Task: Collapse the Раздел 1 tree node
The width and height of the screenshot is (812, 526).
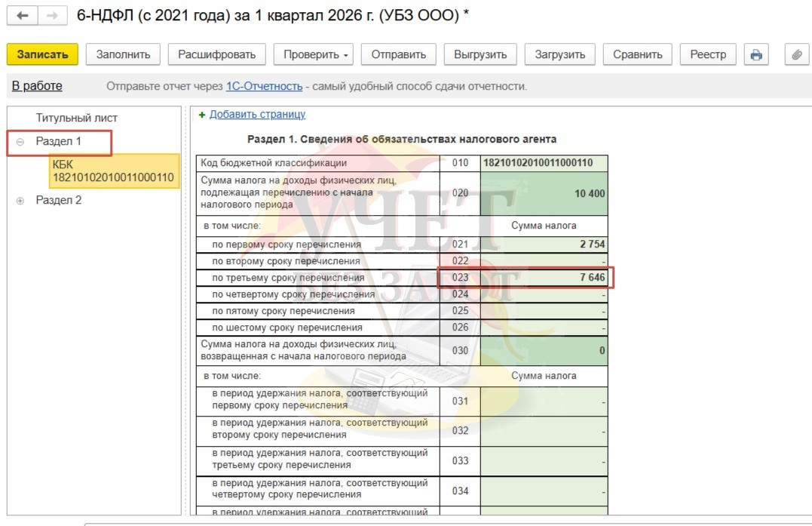Action: (20, 142)
